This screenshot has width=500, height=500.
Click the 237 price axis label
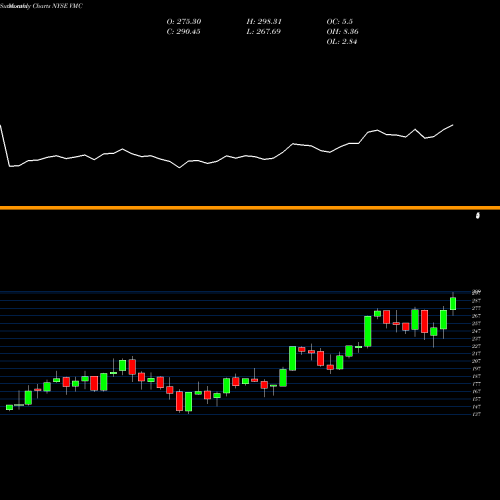click(476, 339)
